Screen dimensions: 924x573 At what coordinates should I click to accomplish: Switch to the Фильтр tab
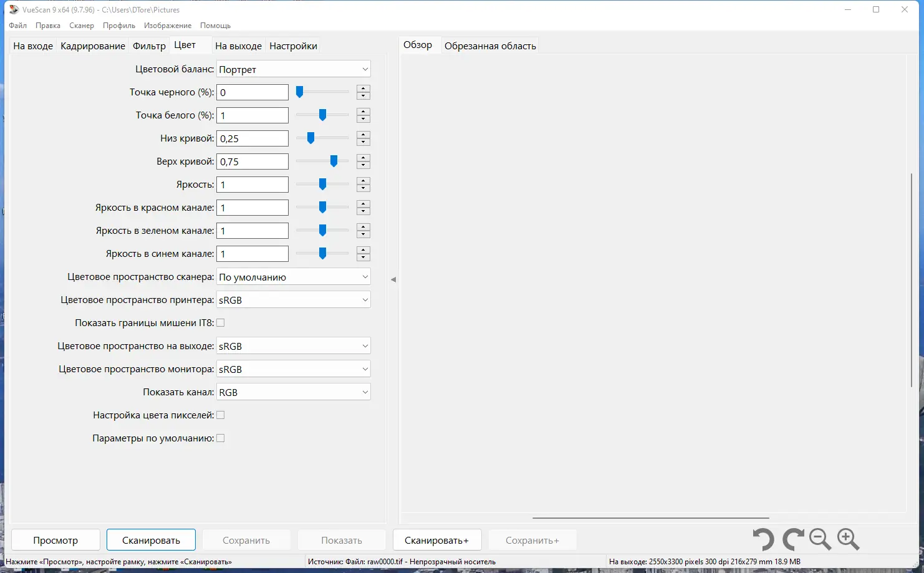[x=150, y=46]
